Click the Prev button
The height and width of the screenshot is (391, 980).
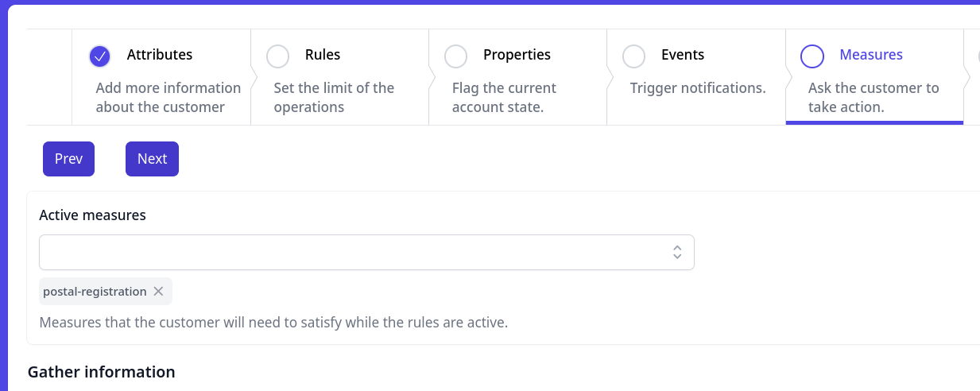(x=68, y=159)
